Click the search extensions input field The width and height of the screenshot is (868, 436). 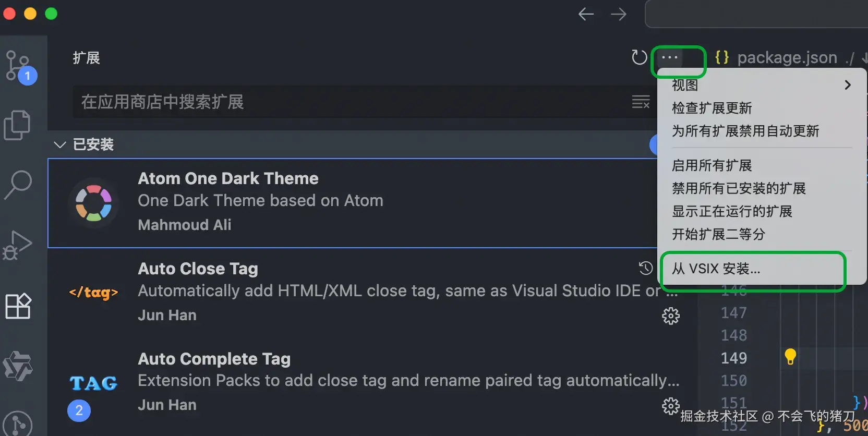349,102
